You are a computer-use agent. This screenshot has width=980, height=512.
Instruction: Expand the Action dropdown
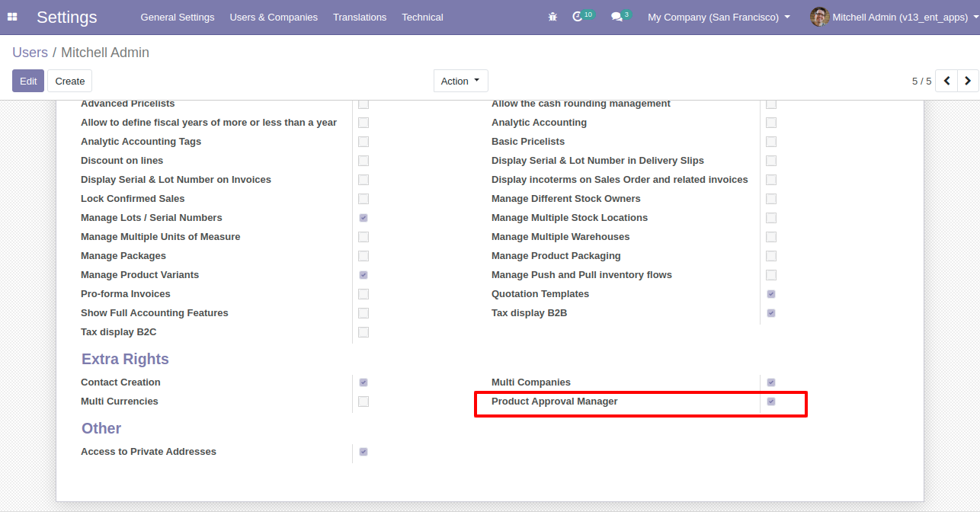[460, 81]
